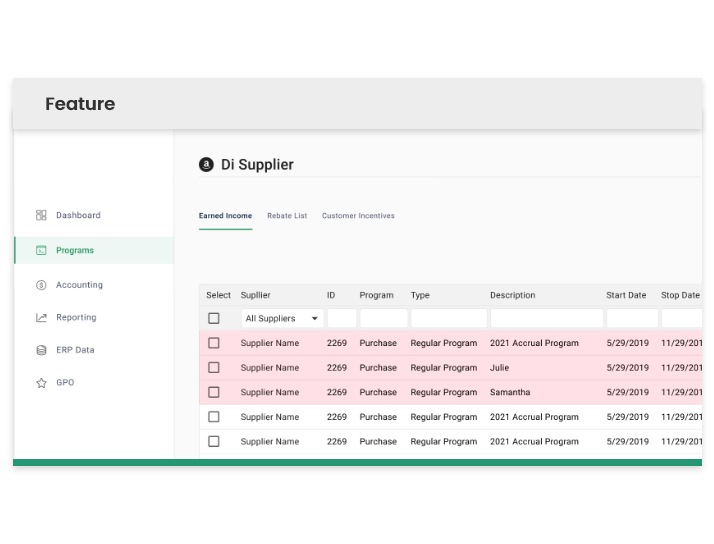Click the Programs terminal icon in sidebar
Image resolution: width=714 pixels, height=544 pixels.
(41, 250)
